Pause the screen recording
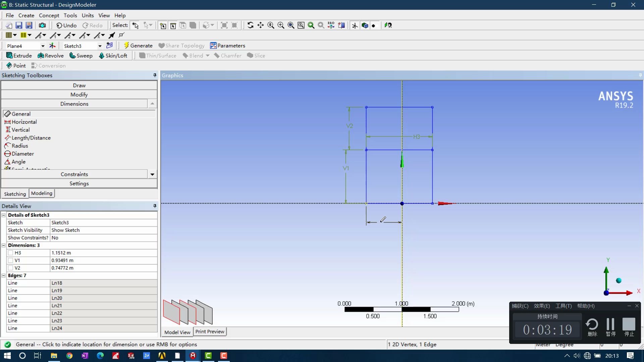Screen dimensions: 644x362 click(x=610, y=327)
